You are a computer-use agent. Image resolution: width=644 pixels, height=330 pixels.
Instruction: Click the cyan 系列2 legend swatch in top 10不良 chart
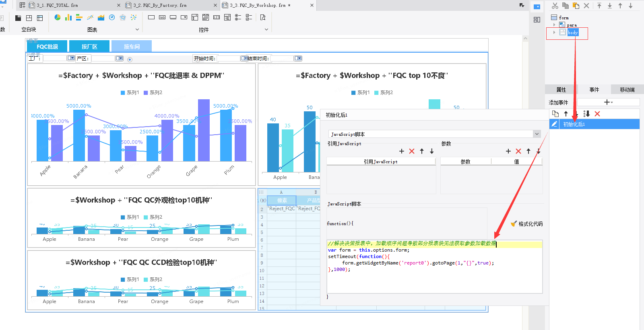[x=376, y=92]
